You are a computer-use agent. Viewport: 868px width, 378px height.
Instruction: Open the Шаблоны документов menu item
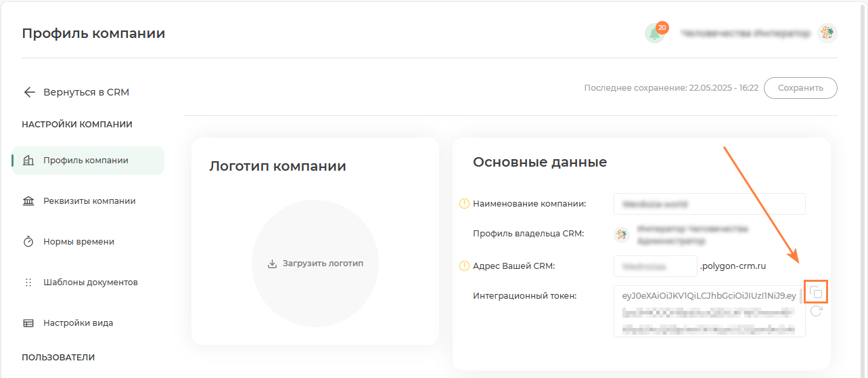pyautogui.click(x=91, y=282)
